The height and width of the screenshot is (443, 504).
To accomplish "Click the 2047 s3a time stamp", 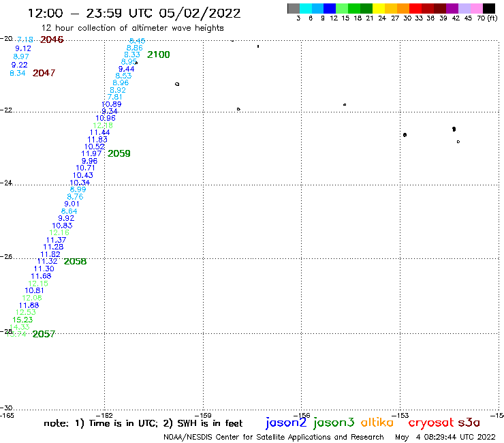I will tap(44, 73).
